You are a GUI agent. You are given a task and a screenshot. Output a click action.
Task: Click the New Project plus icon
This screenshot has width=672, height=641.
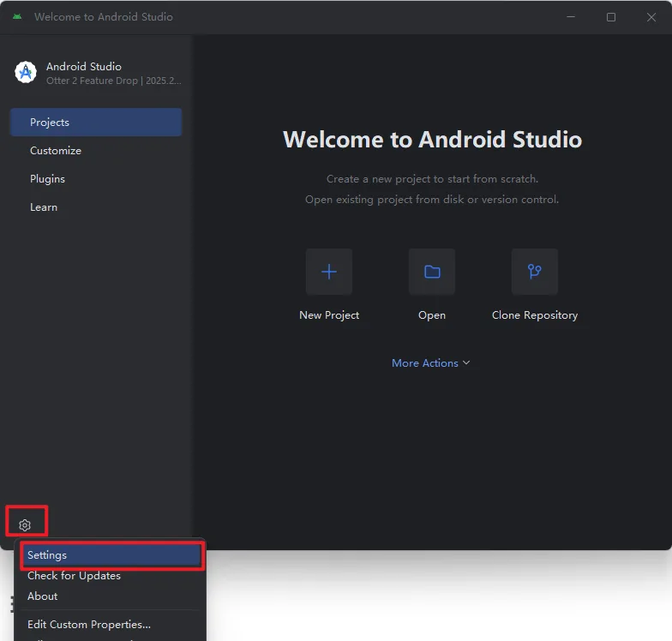(329, 272)
